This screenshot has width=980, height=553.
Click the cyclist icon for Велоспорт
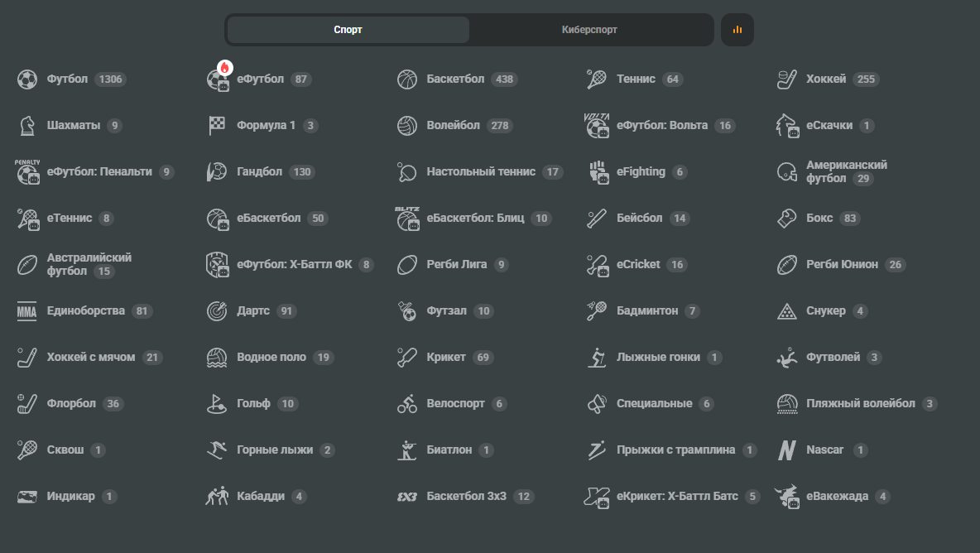407,404
